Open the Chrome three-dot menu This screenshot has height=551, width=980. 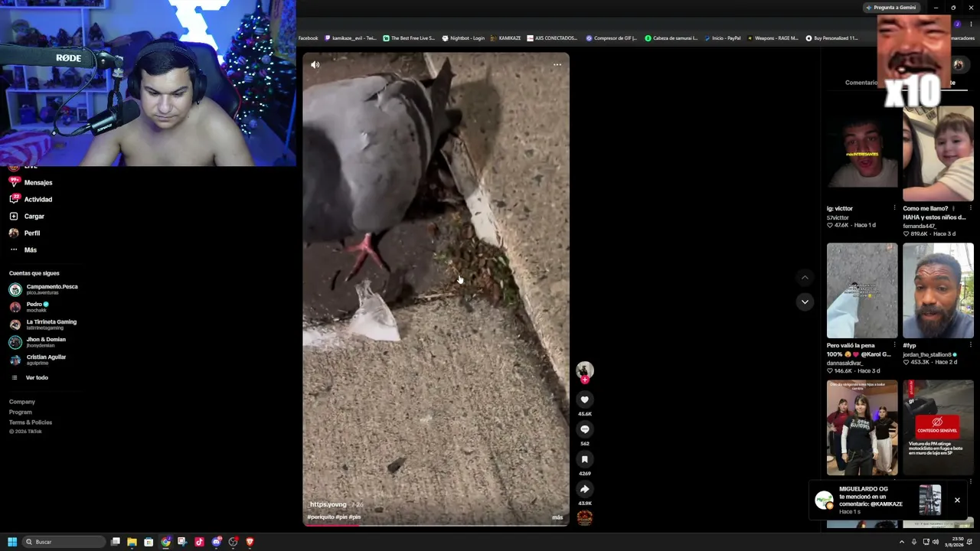click(x=971, y=24)
